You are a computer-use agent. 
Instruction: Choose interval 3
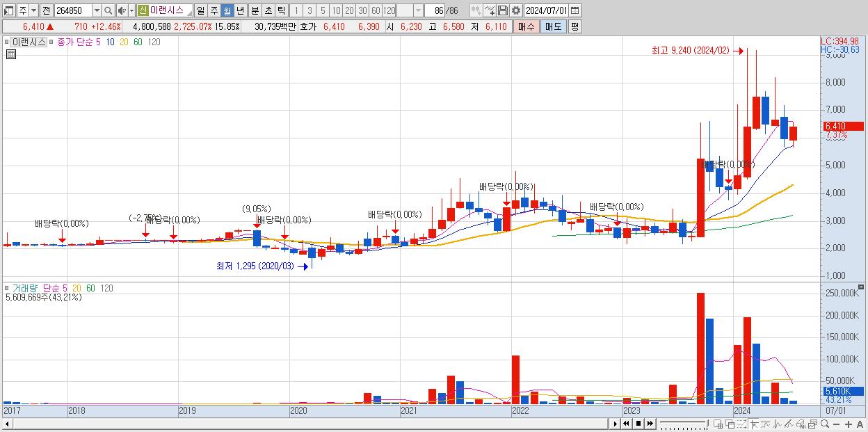pyautogui.click(x=310, y=10)
